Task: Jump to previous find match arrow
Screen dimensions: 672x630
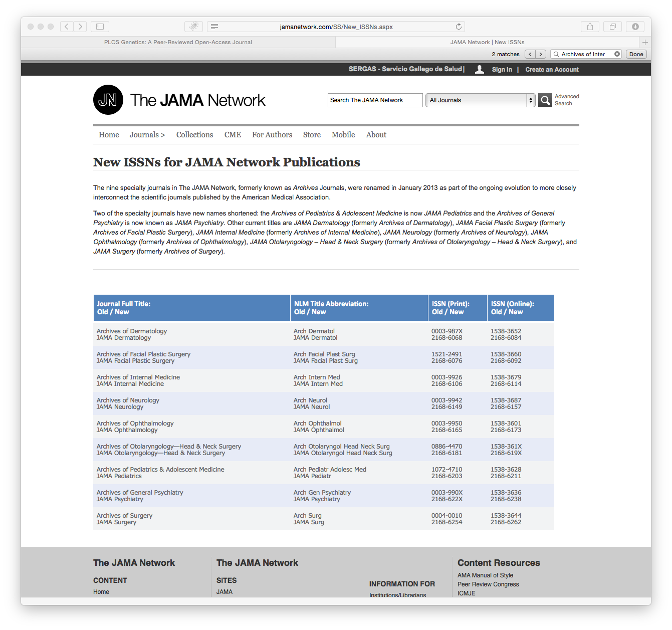Action: [530, 54]
